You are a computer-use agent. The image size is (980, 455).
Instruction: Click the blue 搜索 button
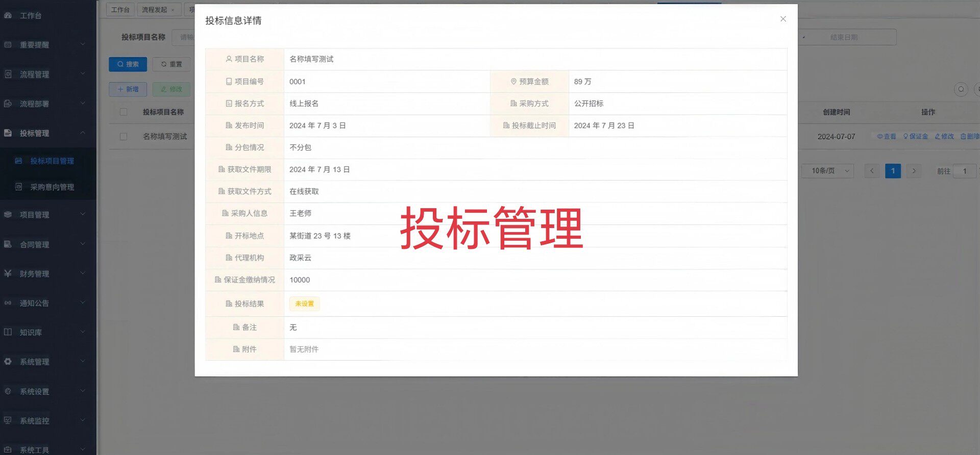(x=128, y=64)
